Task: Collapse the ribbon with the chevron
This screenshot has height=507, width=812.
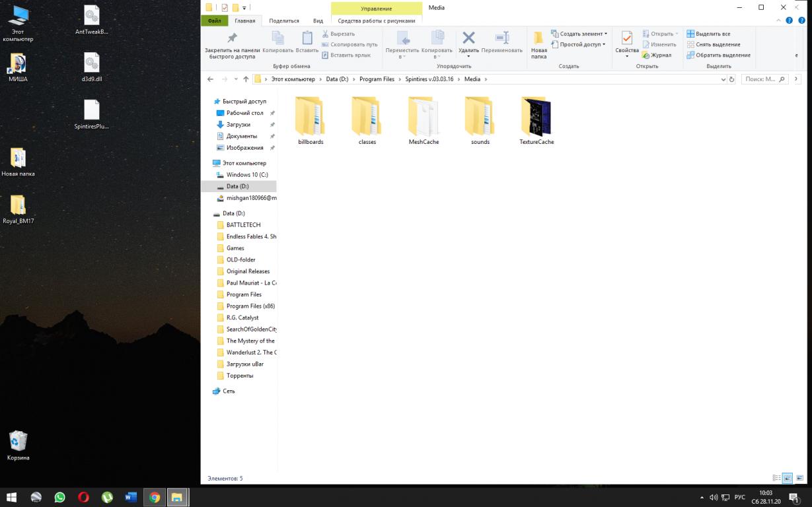Action: tap(778, 20)
